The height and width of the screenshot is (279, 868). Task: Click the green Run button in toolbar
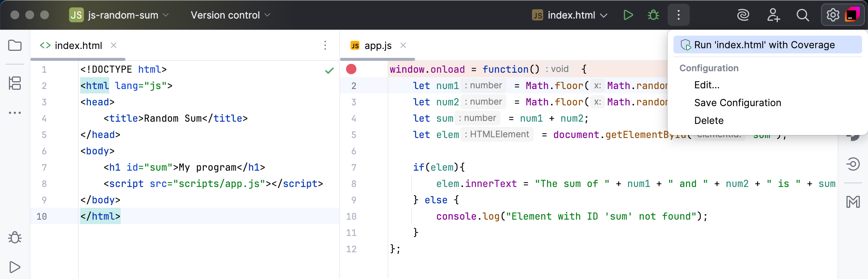tap(628, 15)
